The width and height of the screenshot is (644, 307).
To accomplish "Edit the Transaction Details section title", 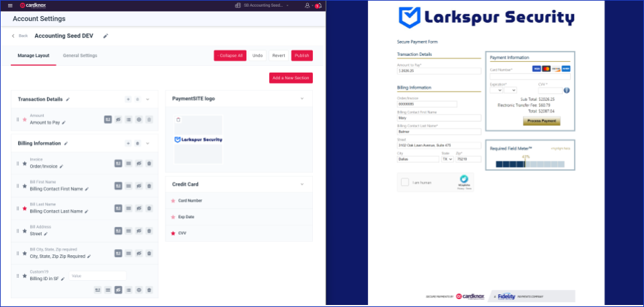I will [x=68, y=100].
